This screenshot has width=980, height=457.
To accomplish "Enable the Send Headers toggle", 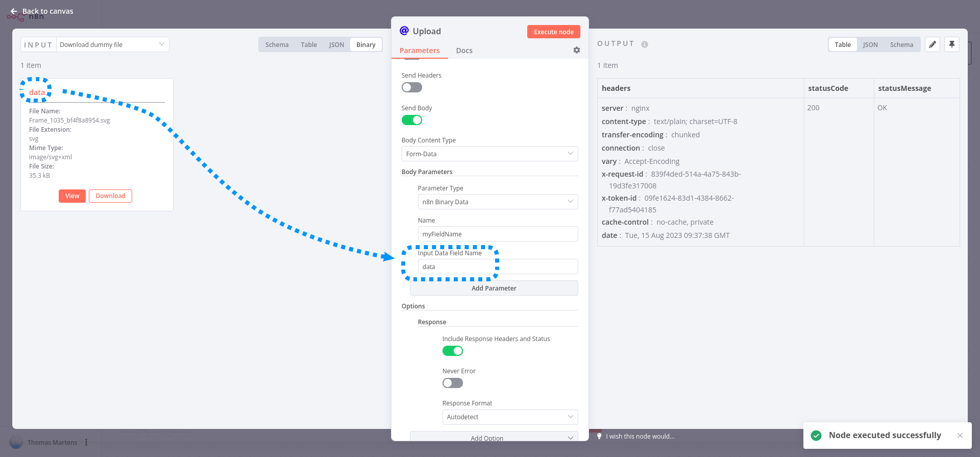I will coord(411,87).
